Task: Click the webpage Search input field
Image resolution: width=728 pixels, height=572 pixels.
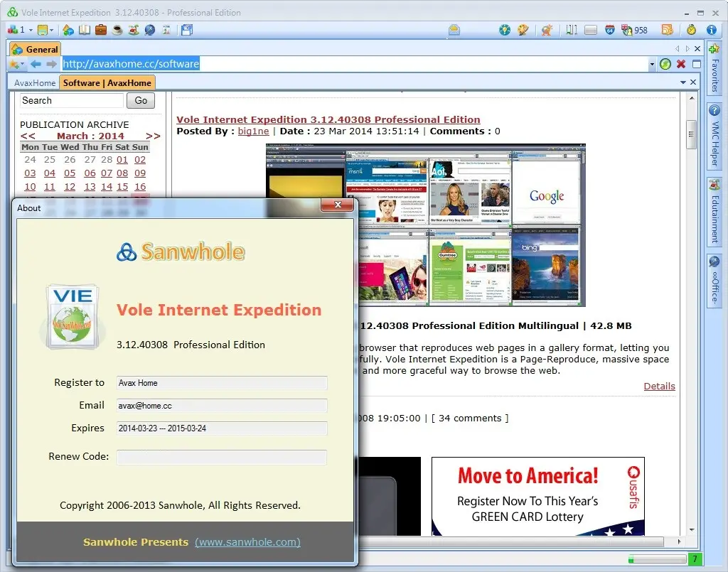Action: [x=72, y=101]
